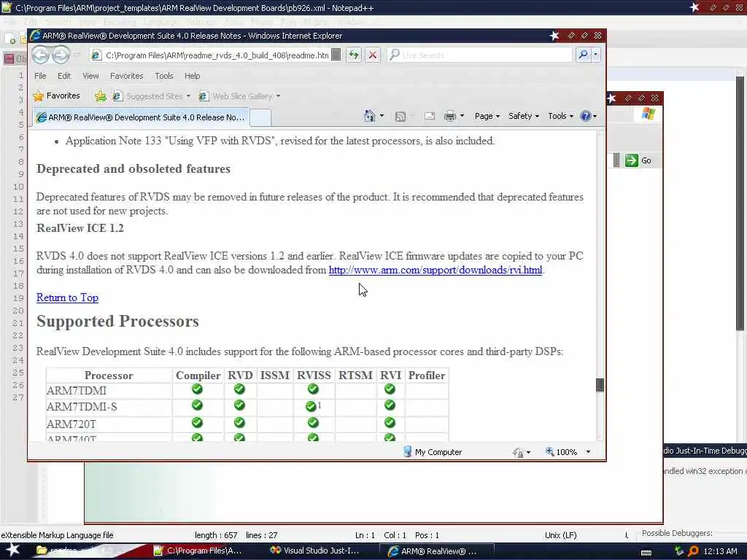Refresh the release notes page
The image size is (747, 560).
coord(354,55)
